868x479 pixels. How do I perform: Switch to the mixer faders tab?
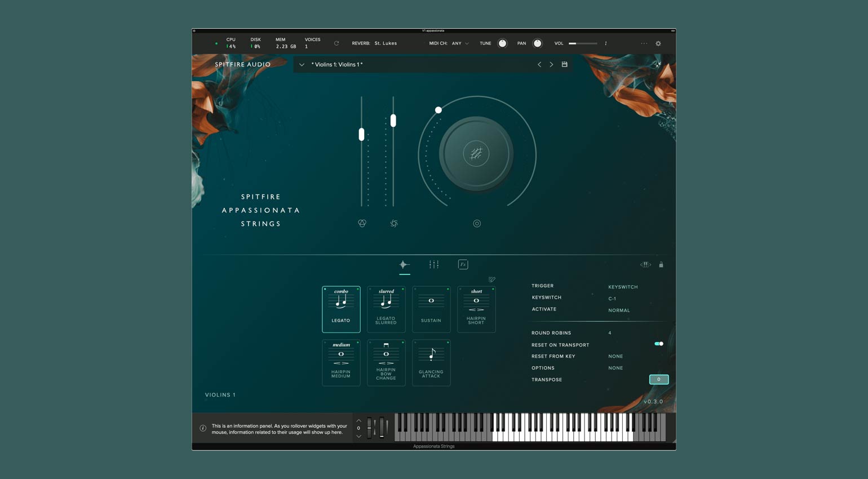(433, 264)
